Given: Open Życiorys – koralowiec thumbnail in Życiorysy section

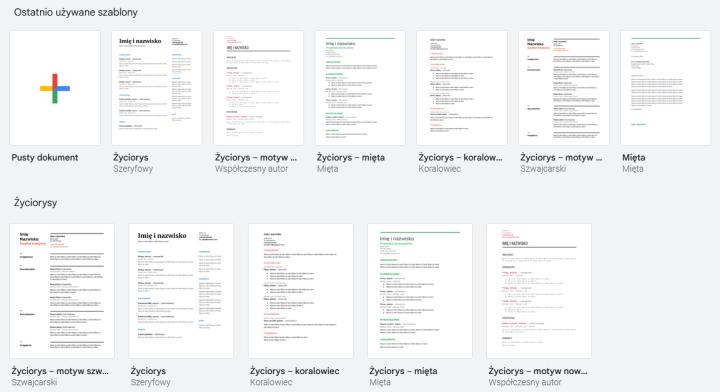Looking at the screenshot, I should [301, 291].
